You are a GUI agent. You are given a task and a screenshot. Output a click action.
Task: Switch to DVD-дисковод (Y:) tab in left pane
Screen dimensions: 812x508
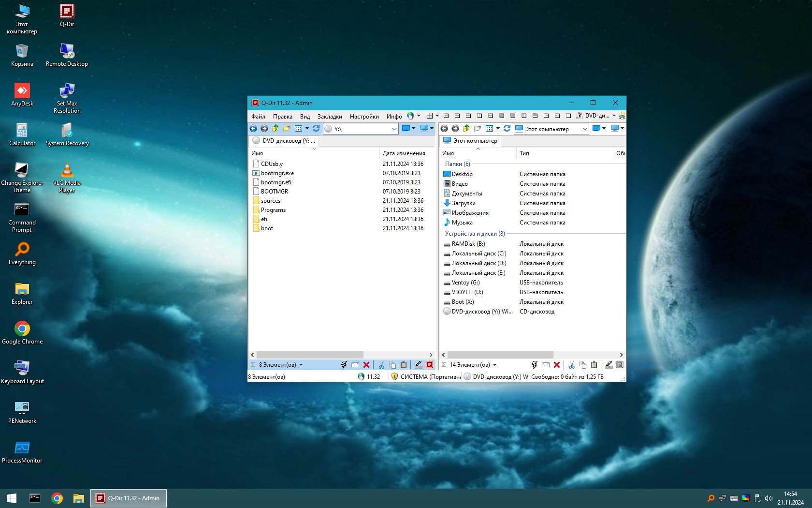[284, 141]
